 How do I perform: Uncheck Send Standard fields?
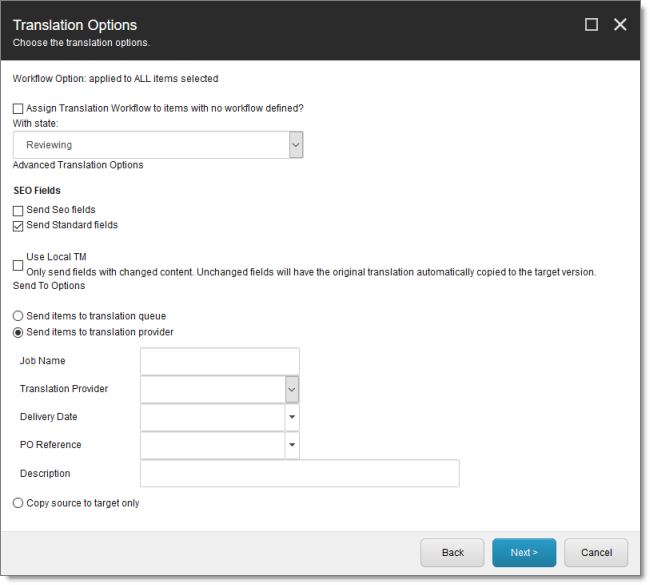18,226
